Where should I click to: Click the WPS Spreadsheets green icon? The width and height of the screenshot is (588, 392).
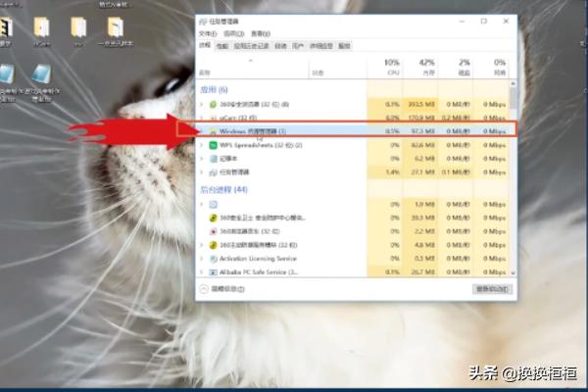[x=213, y=145]
